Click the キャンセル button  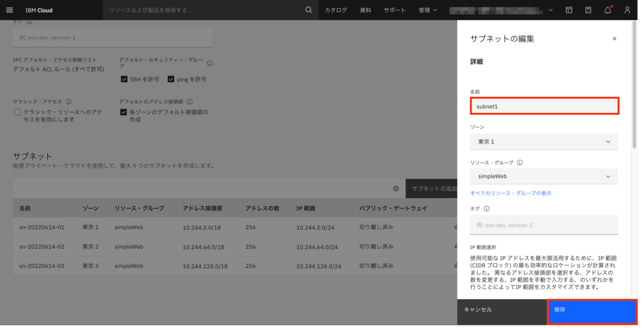[502, 312]
